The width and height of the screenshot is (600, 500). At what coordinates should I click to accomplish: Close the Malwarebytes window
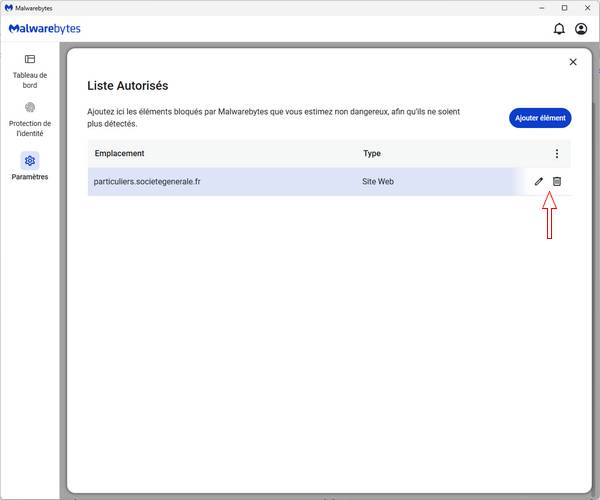click(587, 8)
